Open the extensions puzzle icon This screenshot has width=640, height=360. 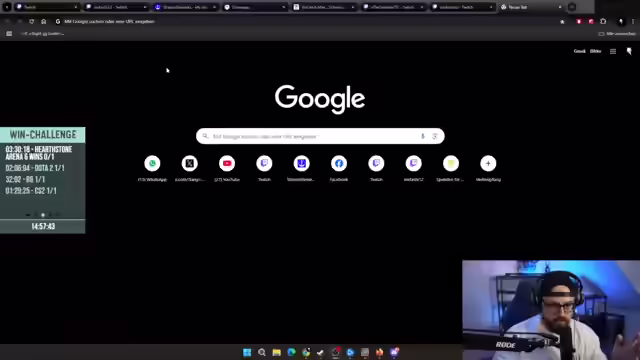tap(603, 22)
